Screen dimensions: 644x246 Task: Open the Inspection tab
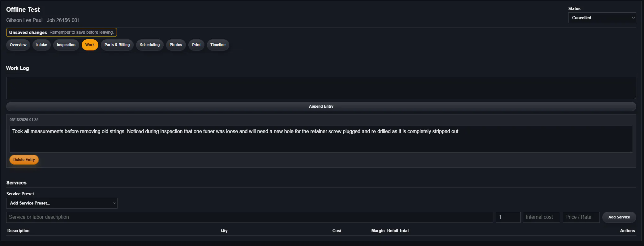[x=66, y=45]
